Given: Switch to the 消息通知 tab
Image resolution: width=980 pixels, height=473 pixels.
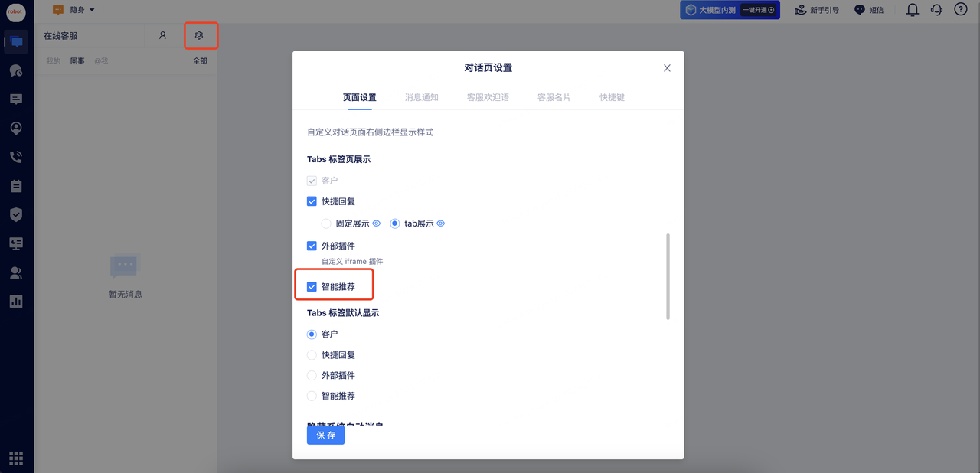Looking at the screenshot, I should coord(422,97).
